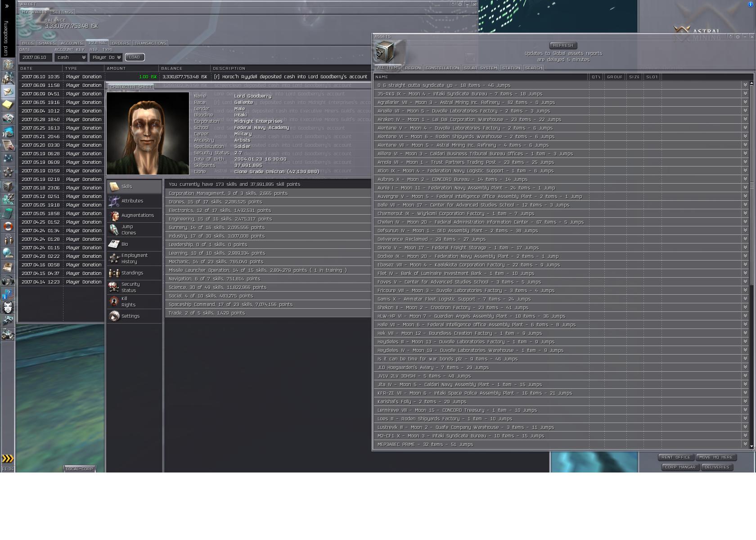Click the two-figures icon in sidebar
The image size is (756, 540).
tap(8, 239)
